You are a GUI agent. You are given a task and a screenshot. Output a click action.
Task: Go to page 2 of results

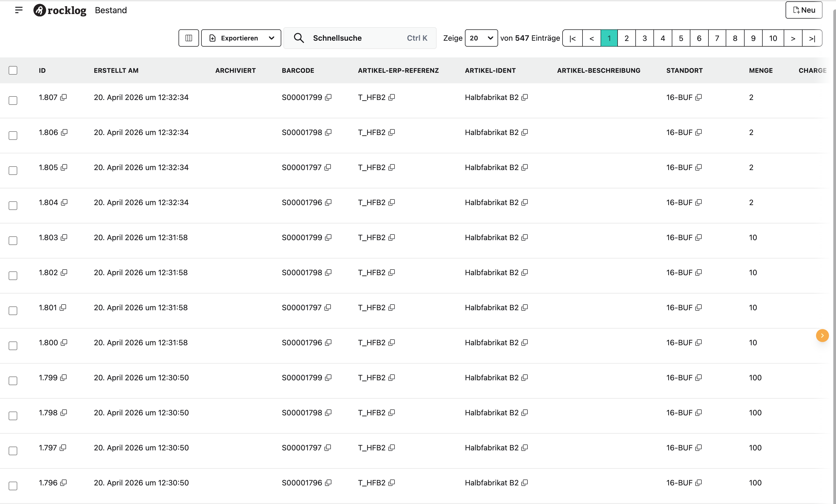pyautogui.click(x=626, y=38)
